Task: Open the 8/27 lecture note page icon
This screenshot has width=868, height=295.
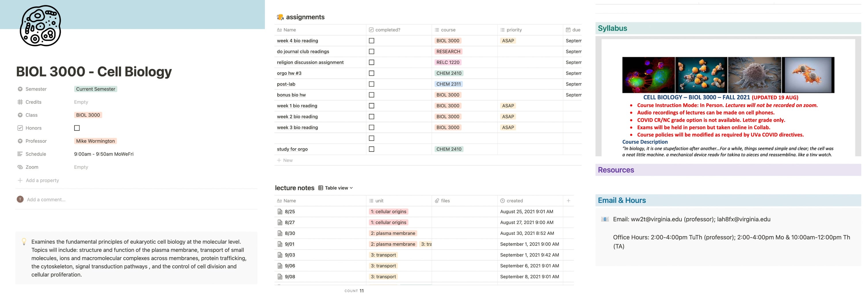Action: [x=280, y=222]
